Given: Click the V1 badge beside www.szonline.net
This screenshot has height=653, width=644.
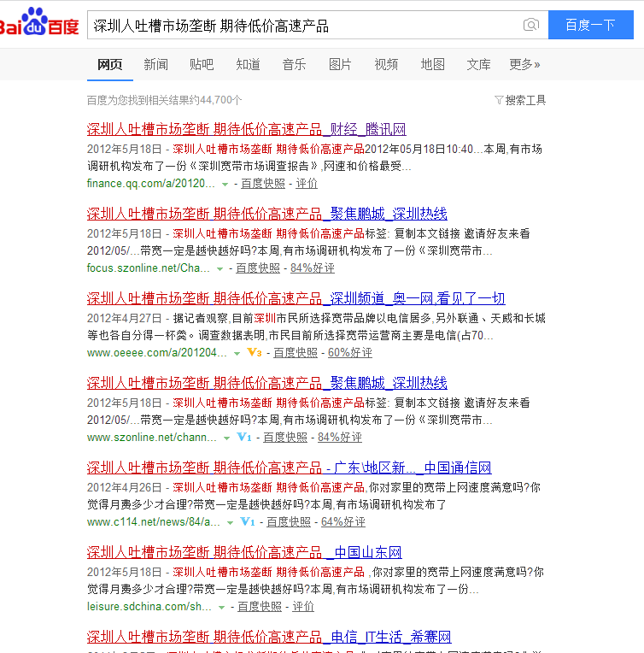Looking at the screenshot, I should click(243, 437).
